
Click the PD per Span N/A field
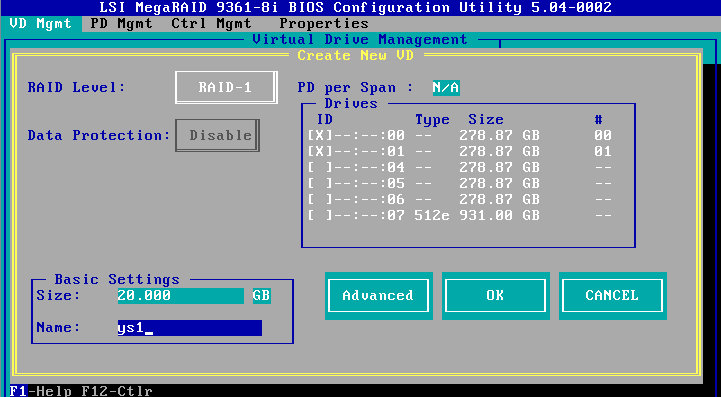[446, 87]
